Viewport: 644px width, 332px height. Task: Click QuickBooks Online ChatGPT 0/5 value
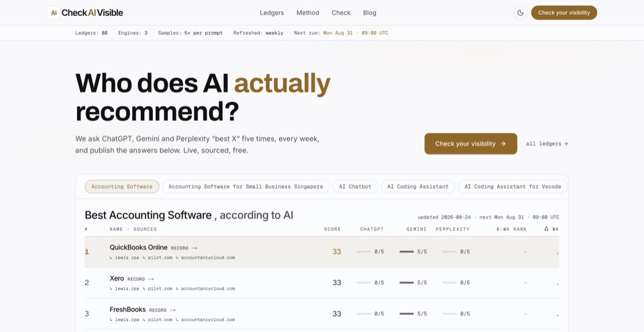(x=379, y=252)
